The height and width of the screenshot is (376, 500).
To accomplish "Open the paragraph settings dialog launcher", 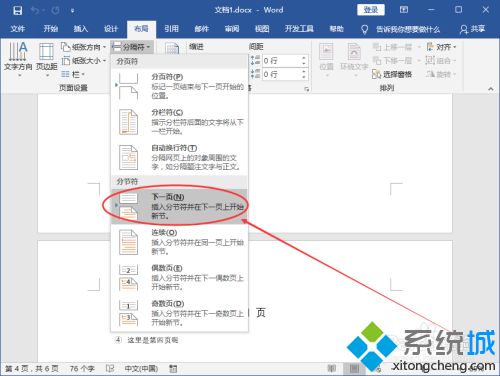I will tap(306, 89).
